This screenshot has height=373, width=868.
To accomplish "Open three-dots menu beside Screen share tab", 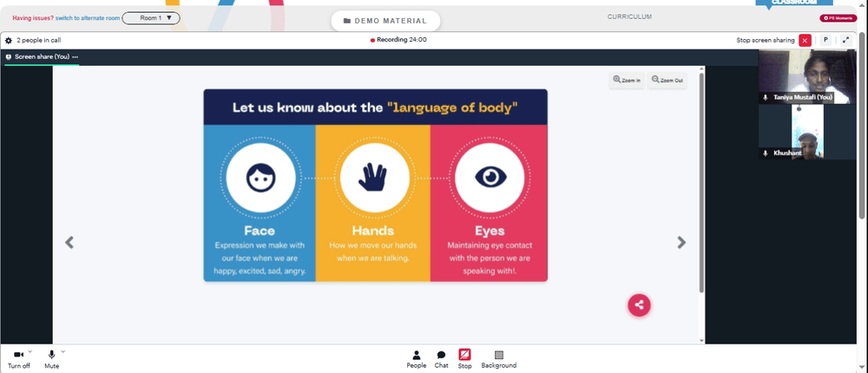I will coord(75,56).
